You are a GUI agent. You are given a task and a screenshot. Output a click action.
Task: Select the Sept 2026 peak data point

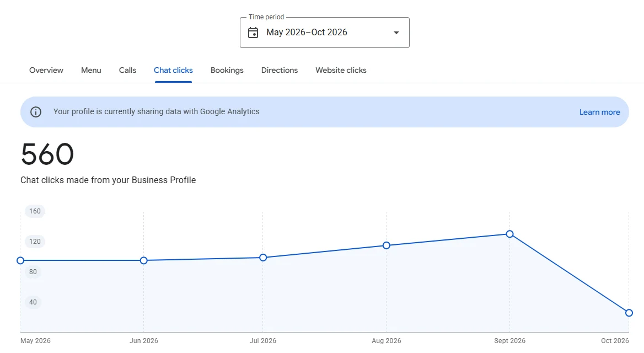(x=509, y=234)
